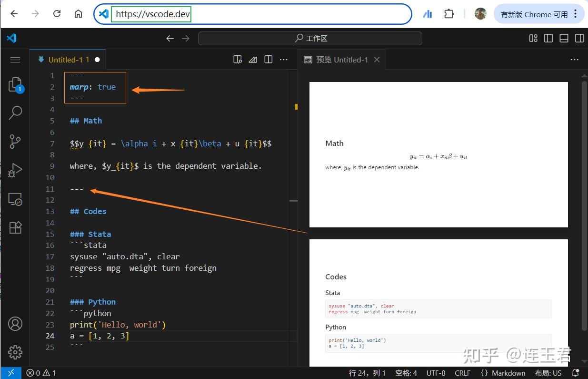The height and width of the screenshot is (379, 588).
Task: Open the Explorer view in the activity bar
Action: click(15, 84)
